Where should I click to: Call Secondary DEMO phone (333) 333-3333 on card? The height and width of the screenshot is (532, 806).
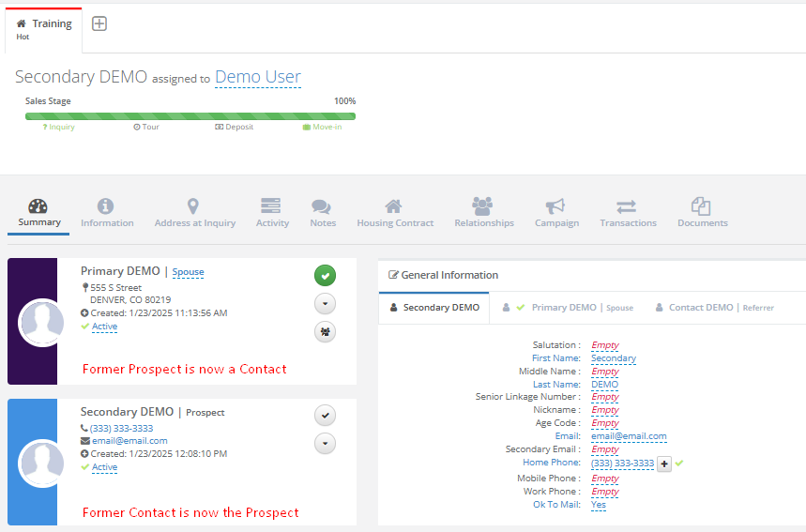pos(121,428)
